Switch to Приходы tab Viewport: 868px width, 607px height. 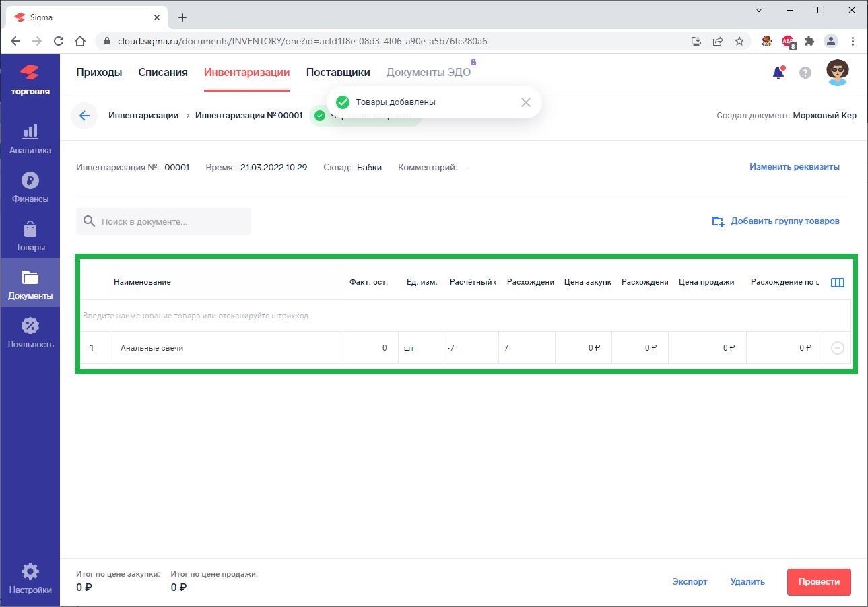coord(99,73)
